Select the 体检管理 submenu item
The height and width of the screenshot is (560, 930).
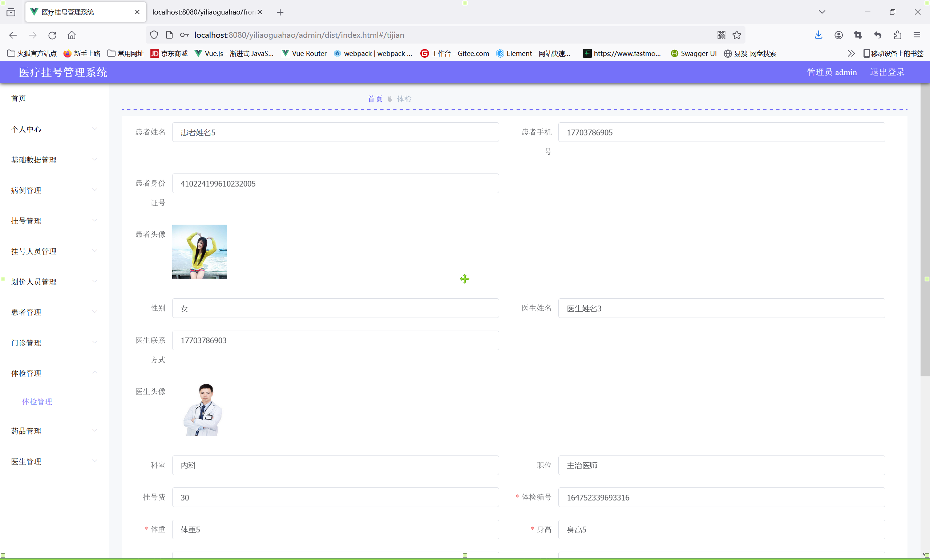click(x=37, y=401)
